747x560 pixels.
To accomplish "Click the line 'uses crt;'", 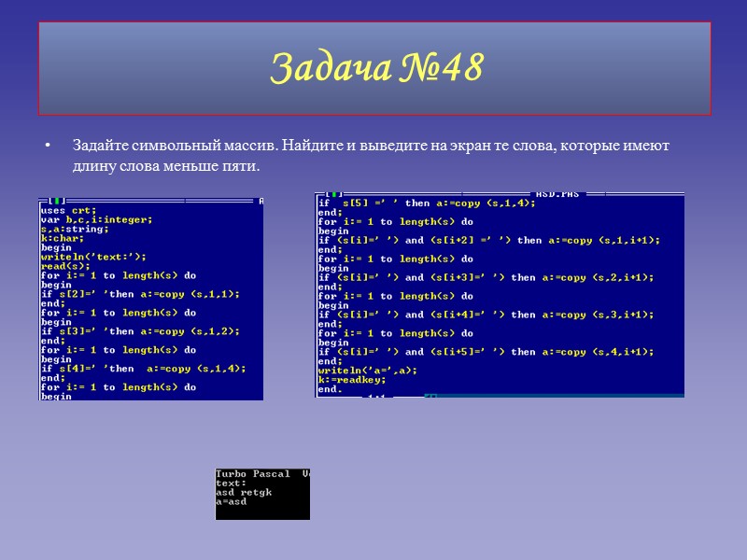I will (x=68, y=211).
